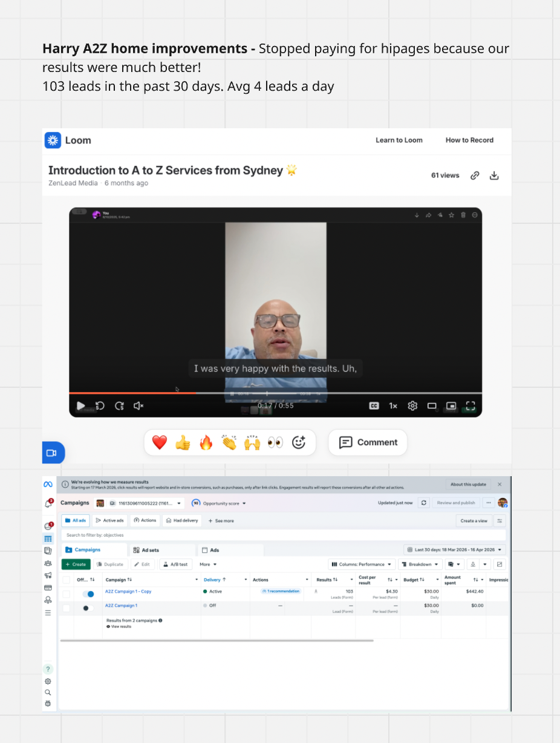Tick the A2Z Campaign 1 – Copy checkbox

pos(67,594)
